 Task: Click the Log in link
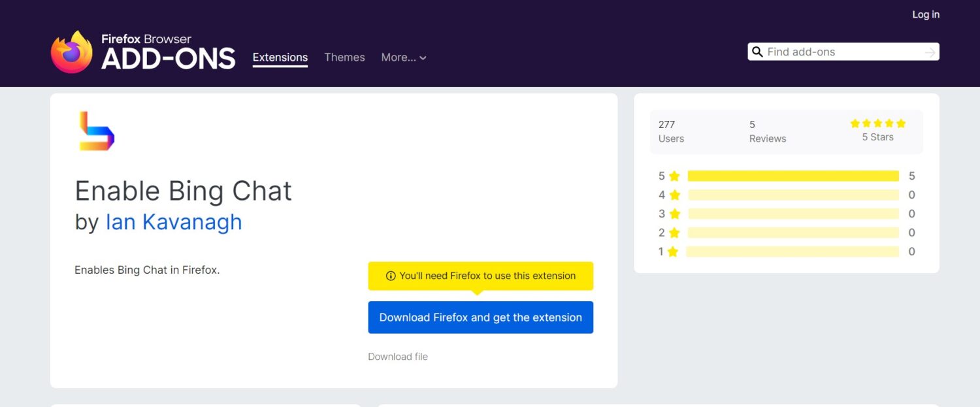(x=926, y=14)
